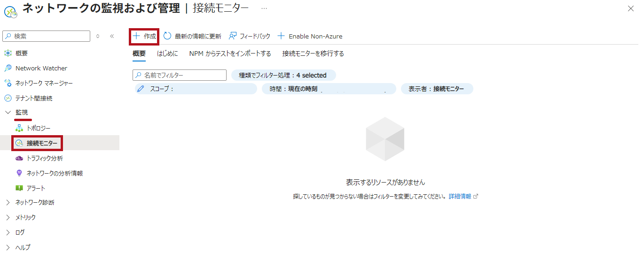
Task: Close the blade with the X button
Action: [631, 8]
